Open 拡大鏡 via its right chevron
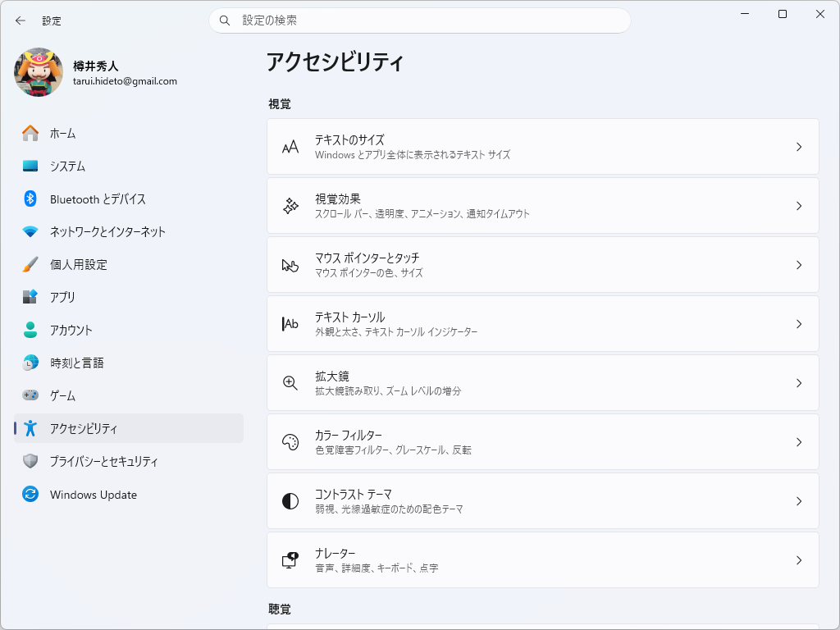 [799, 383]
